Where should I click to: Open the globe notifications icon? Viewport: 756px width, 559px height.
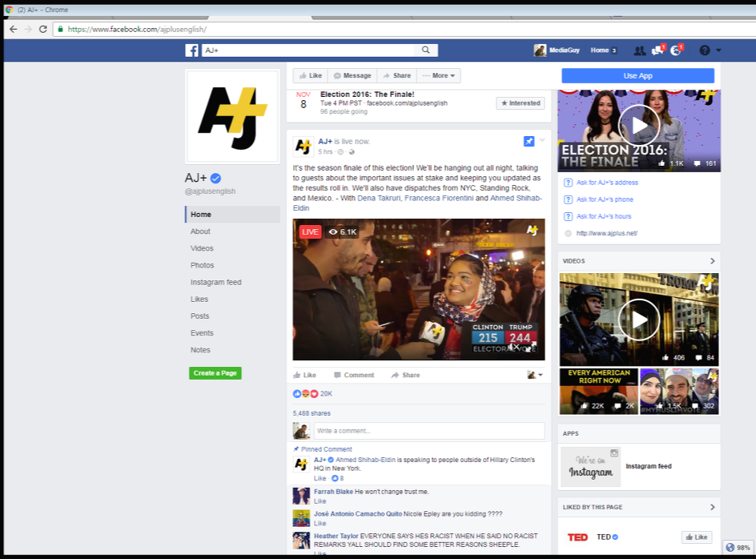676,50
